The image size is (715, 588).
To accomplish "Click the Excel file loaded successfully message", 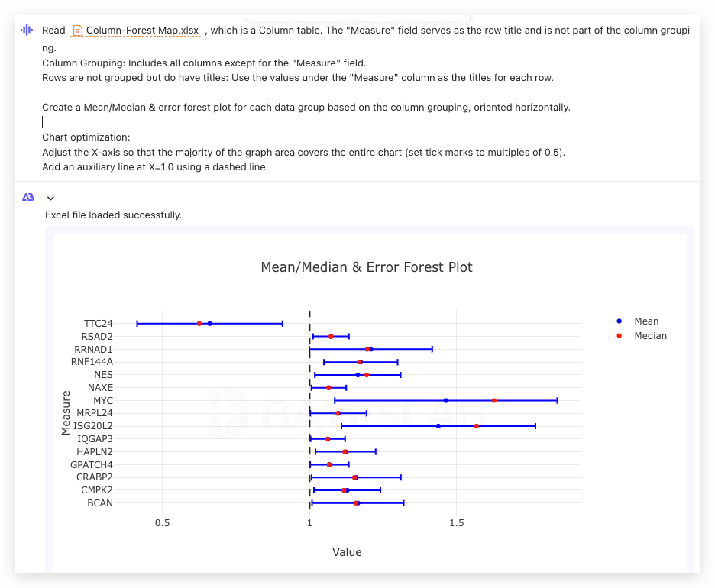I will [114, 215].
